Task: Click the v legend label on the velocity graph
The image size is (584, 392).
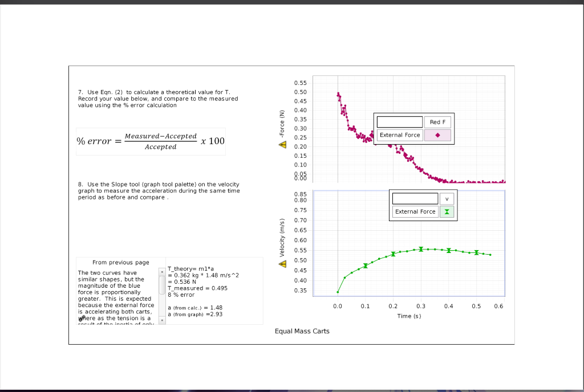Action: [x=447, y=198]
